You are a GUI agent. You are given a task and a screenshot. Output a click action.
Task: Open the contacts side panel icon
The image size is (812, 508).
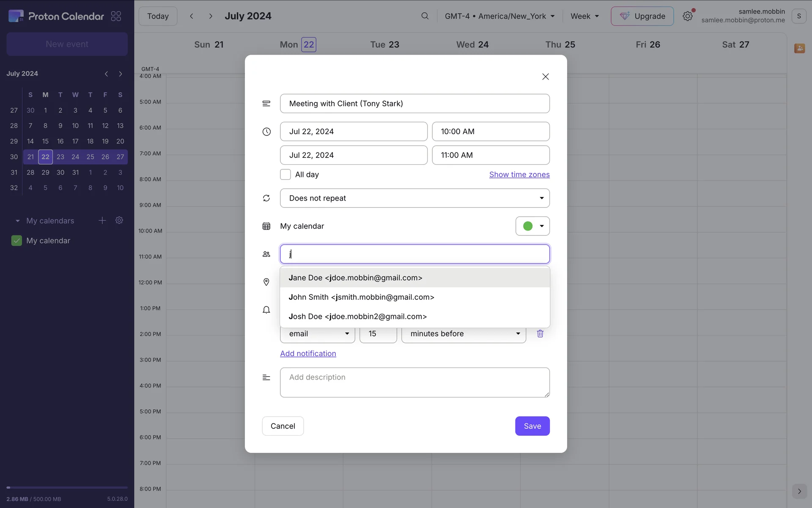(x=799, y=48)
